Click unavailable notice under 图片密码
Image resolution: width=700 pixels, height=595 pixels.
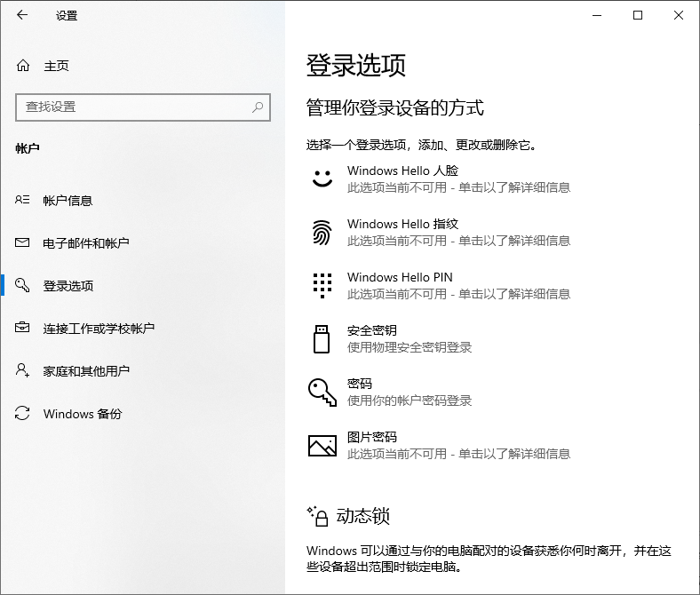(x=459, y=454)
